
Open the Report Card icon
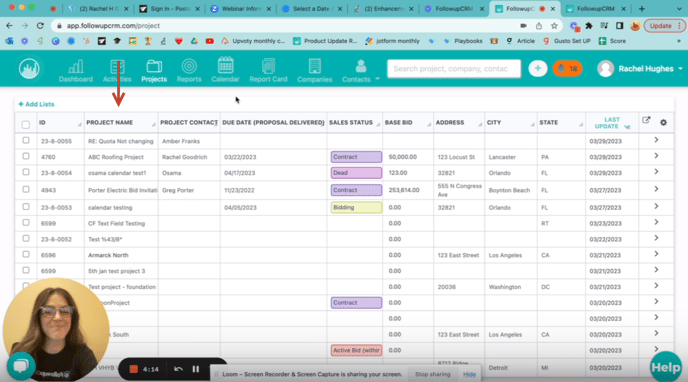[268, 66]
